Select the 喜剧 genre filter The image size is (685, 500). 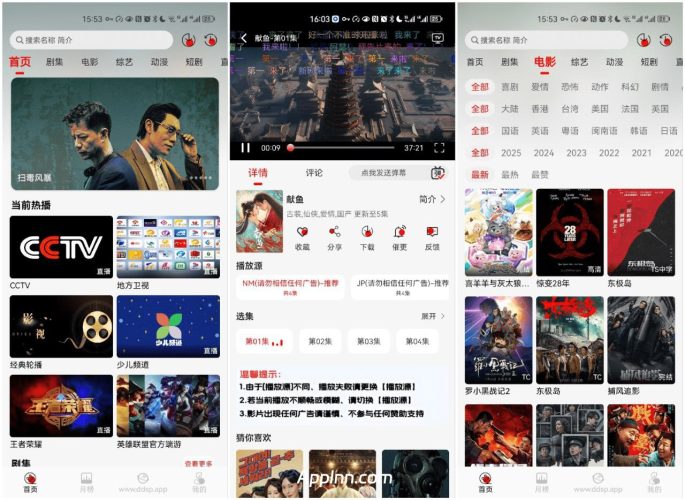[509, 87]
